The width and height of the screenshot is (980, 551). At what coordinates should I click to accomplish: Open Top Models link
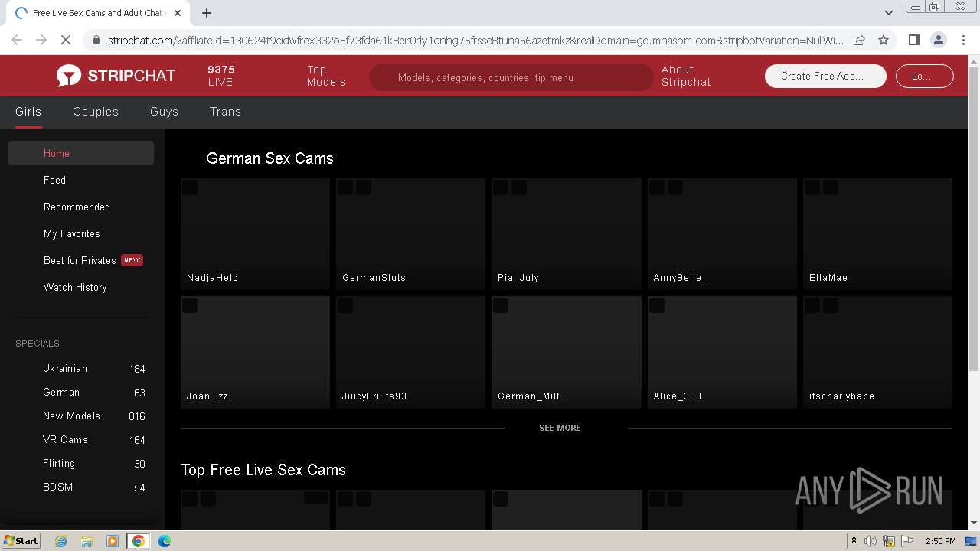[x=326, y=76]
